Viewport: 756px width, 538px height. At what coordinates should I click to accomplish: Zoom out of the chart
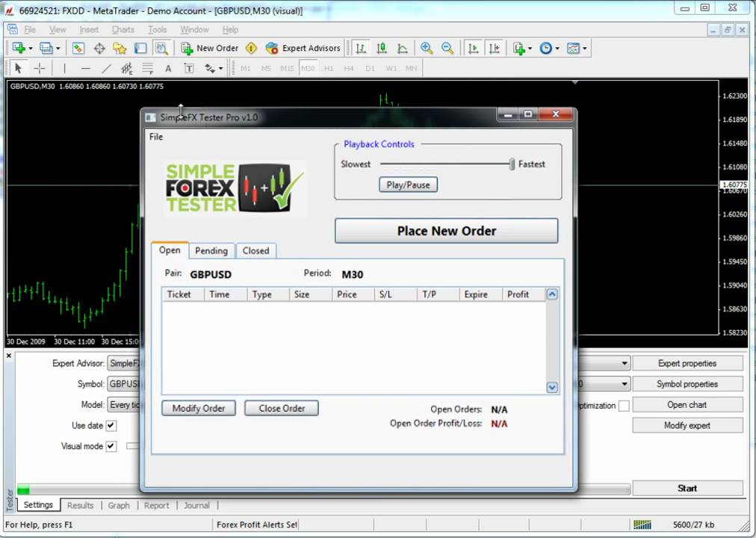[x=447, y=49]
